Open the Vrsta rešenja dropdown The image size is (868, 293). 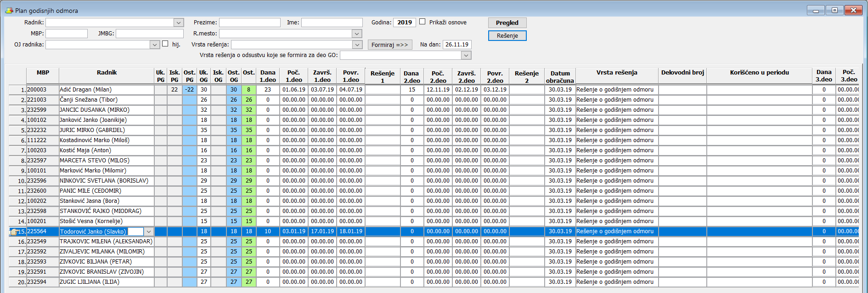pyautogui.click(x=357, y=45)
